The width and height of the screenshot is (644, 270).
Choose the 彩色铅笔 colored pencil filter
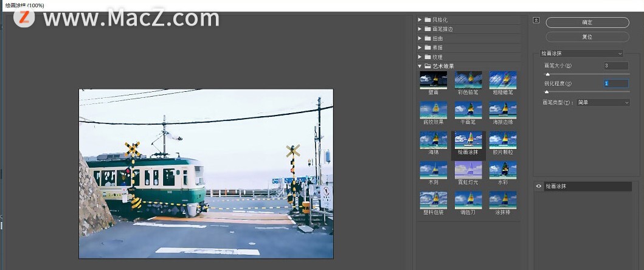click(x=468, y=80)
